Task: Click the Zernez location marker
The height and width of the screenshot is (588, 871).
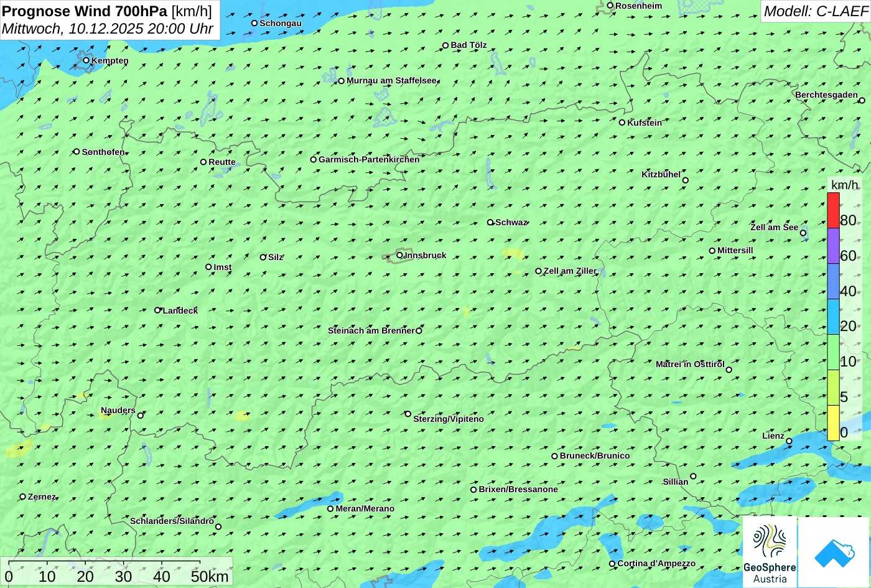Action: pos(23,497)
